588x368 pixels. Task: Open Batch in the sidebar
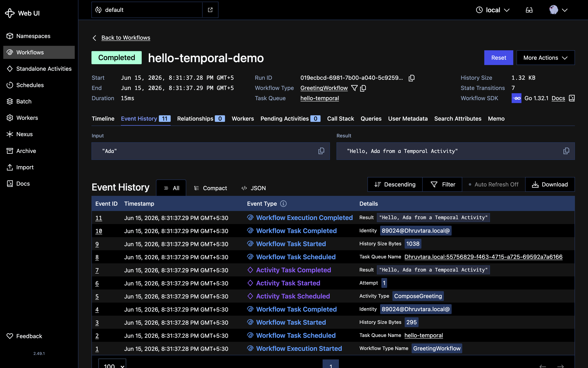39,101
